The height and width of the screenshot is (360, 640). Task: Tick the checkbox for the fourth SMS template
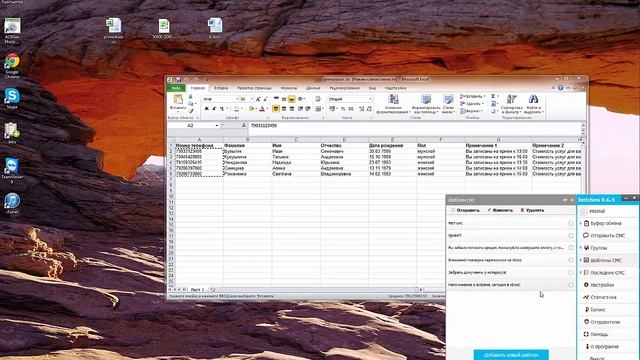[571, 260]
